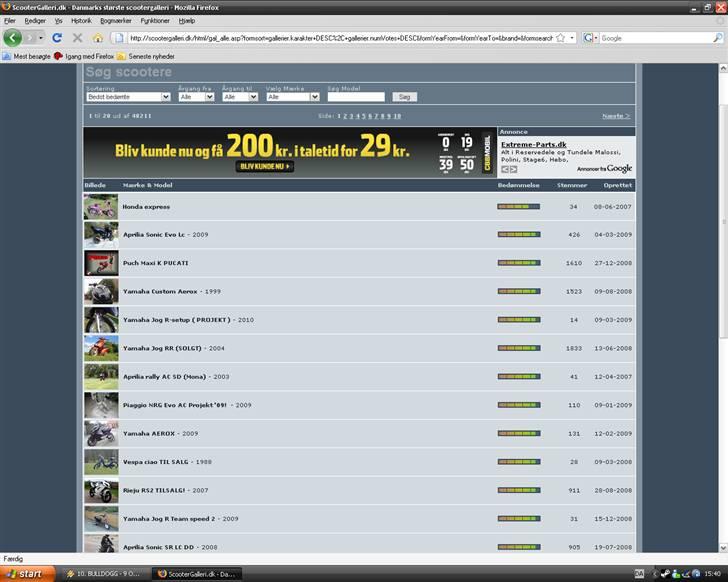Open the Google search engine selector

(x=591, y=38)
